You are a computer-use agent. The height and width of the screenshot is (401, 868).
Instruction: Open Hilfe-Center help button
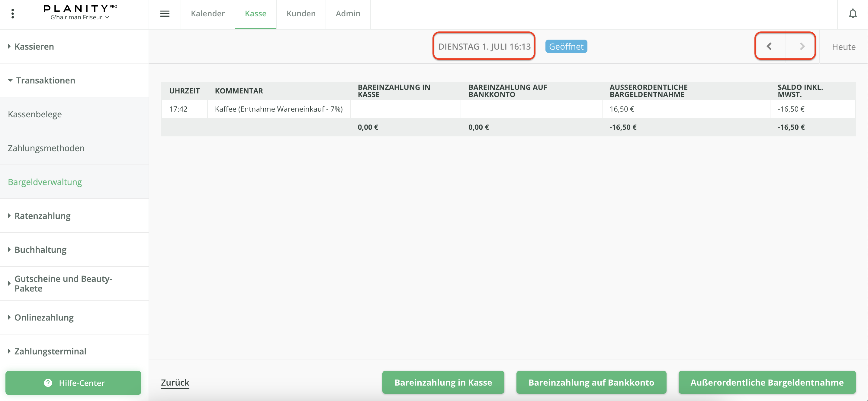click(73, 383)
